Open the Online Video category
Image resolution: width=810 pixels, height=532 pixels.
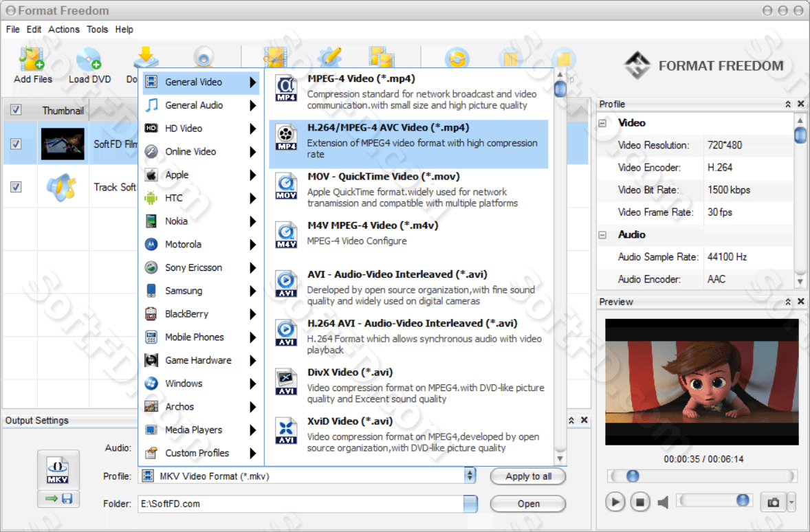[201, 152]
